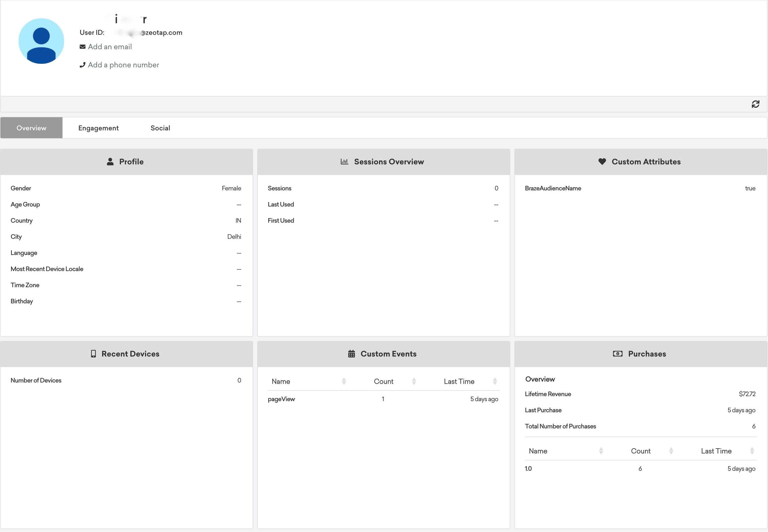Click the Add an email link
Image resolution: width=768 pixels, height=532 pixels.
pyautogui.click(x=110, y=47)
